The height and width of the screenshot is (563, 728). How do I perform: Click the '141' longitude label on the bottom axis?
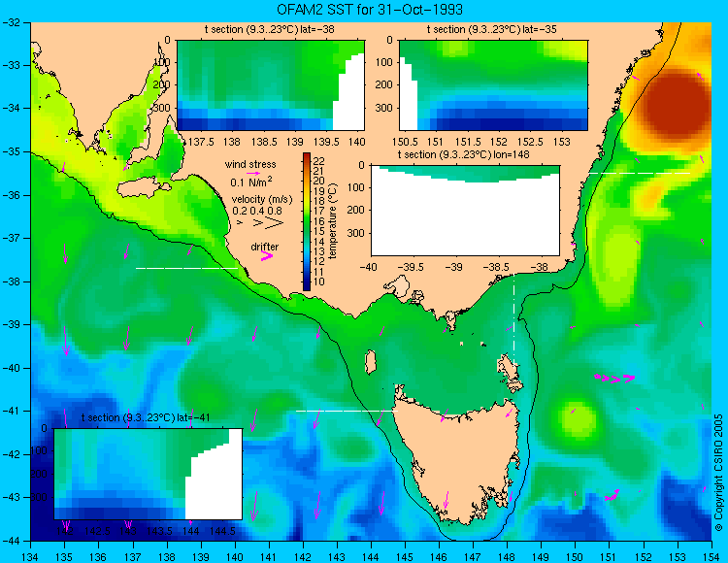click(268, 556)
